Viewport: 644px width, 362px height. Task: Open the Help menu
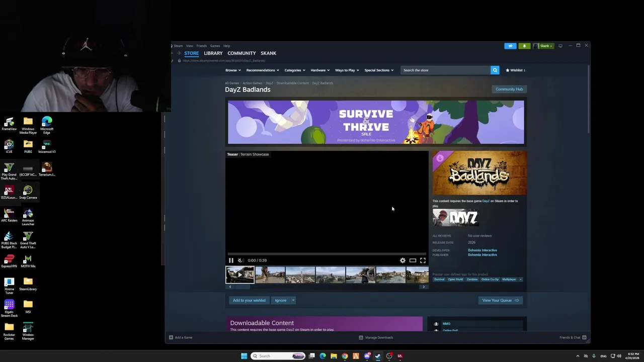[x=227, y=46]
